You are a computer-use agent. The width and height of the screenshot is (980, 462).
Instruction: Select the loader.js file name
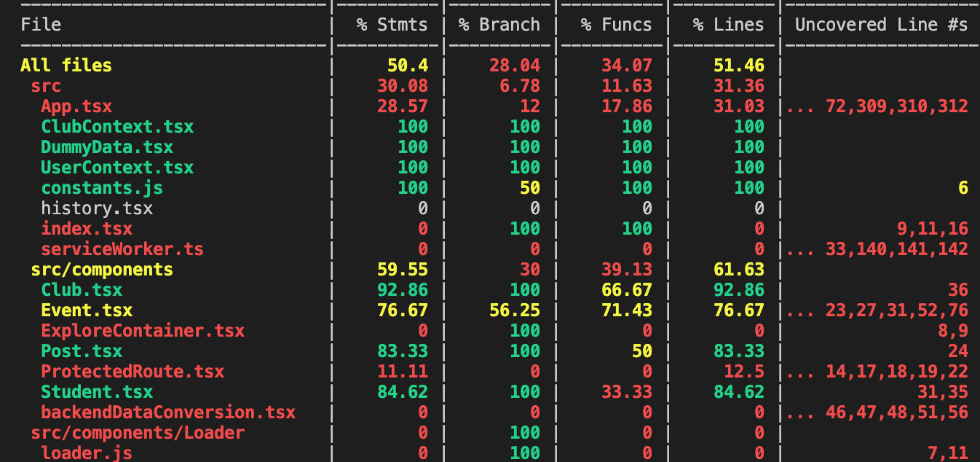[x=87, y=453]
